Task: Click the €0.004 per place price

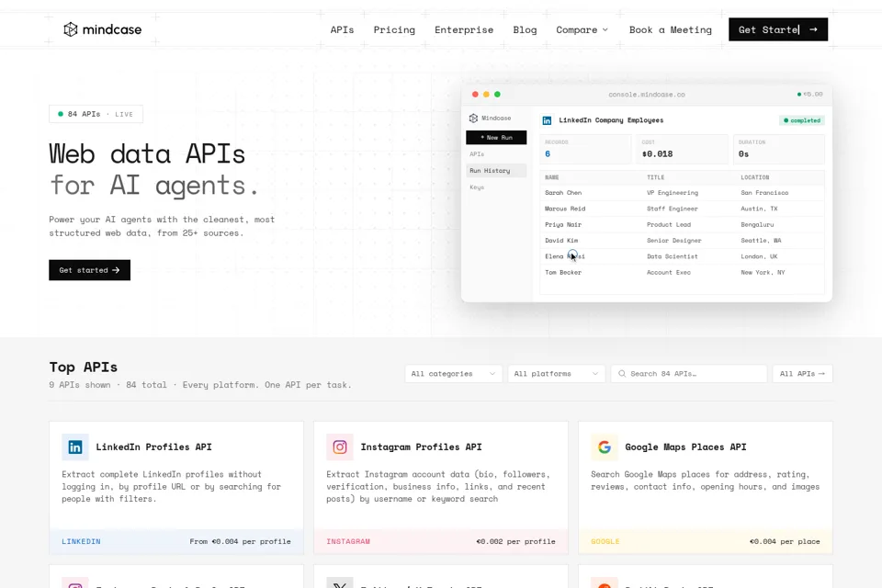Action: (x=785, y=541)
